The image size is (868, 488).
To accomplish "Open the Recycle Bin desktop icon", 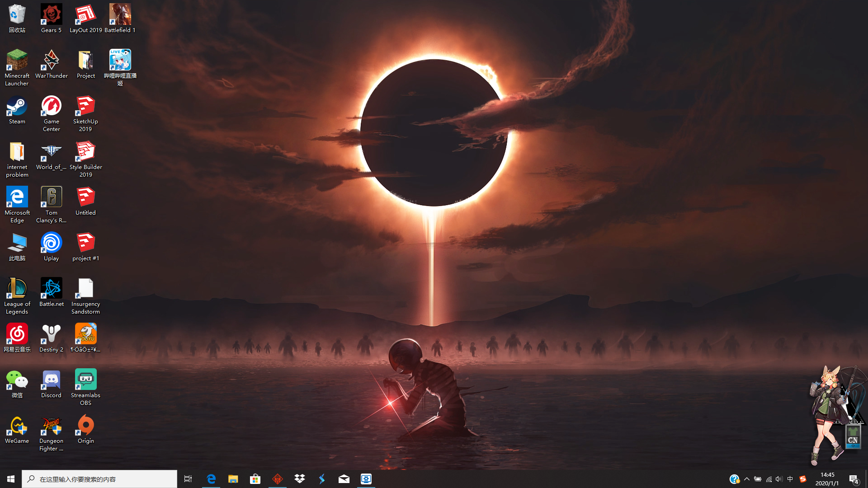I will pyautogui.click(x=17, y=19).
